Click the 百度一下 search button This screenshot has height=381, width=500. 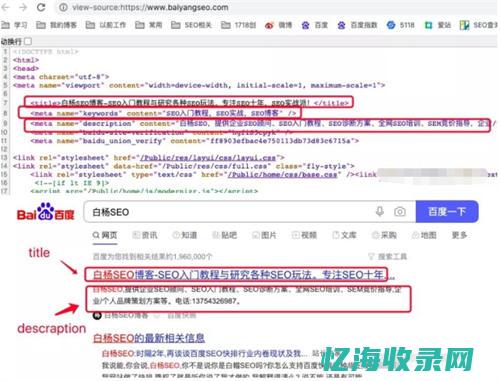[x=447, y=212]
